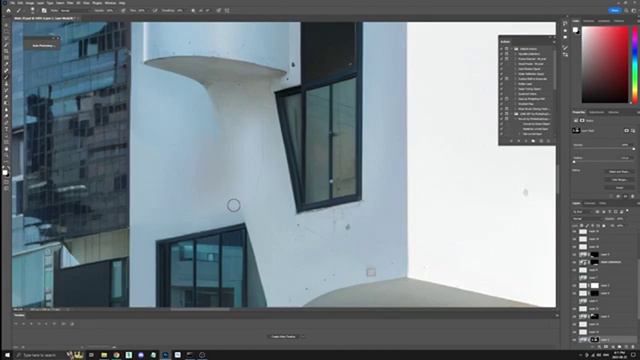Image resolution: width=640 pixels, height=360 pixels.
Task: Select the Lasso tool
Action: tap(6, 38)
